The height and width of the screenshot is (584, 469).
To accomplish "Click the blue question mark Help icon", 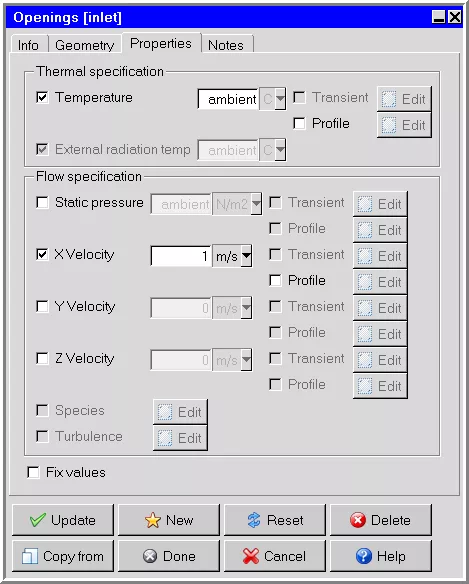I will 364,556.
